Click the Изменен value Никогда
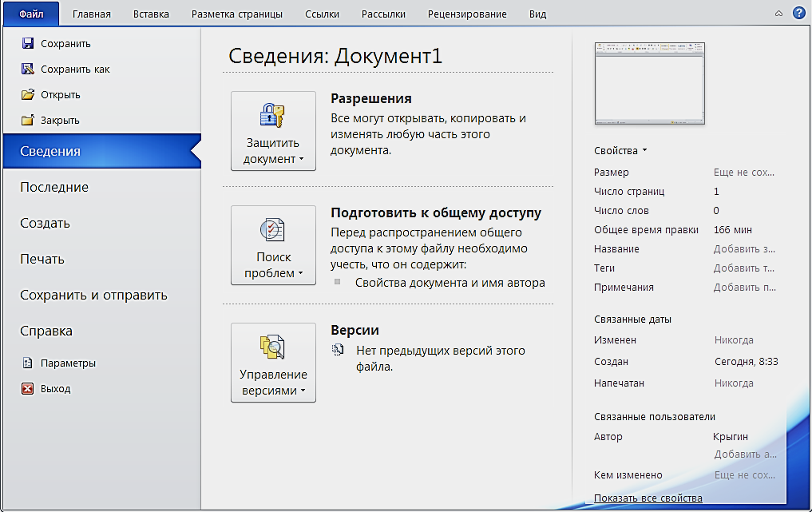Screen dimensions: 812x512 734,340
